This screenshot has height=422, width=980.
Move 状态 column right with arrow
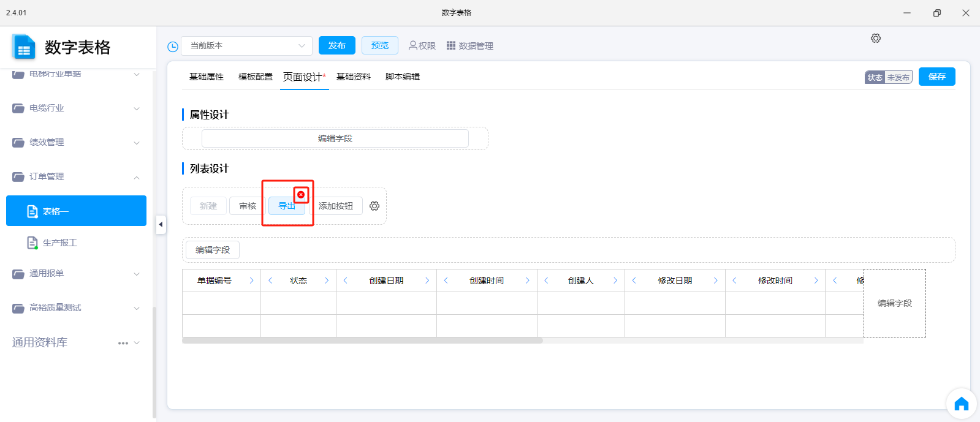click(327, 281)
